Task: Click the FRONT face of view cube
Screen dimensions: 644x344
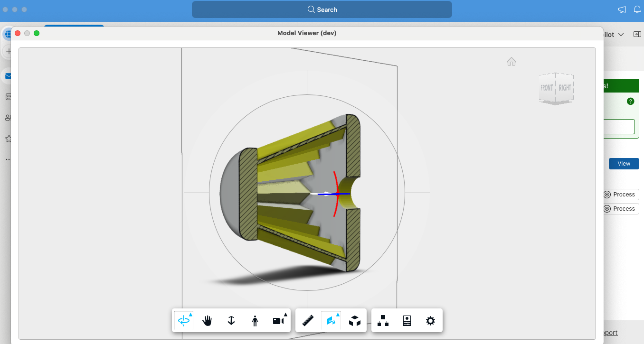Action: point(547,88)
